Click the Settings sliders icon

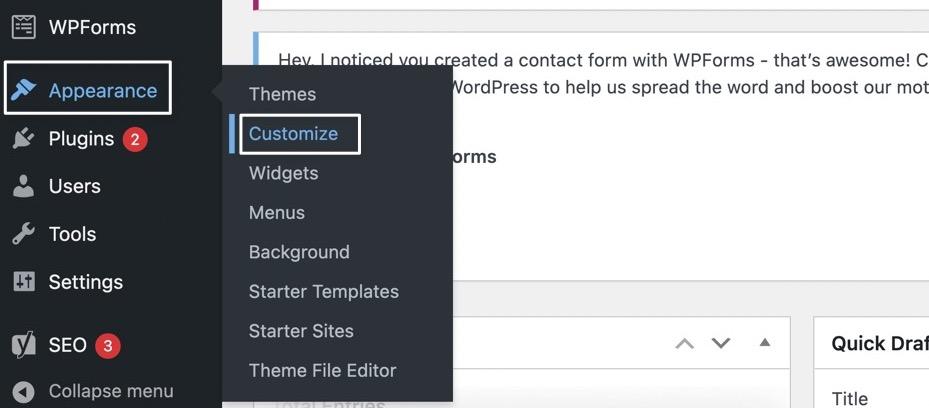(x=24, y=282)
